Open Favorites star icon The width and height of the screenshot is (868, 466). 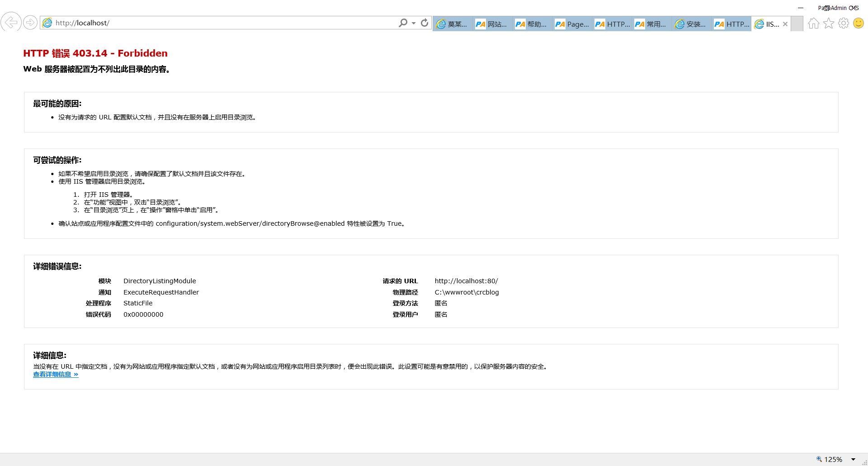point(828,23)
